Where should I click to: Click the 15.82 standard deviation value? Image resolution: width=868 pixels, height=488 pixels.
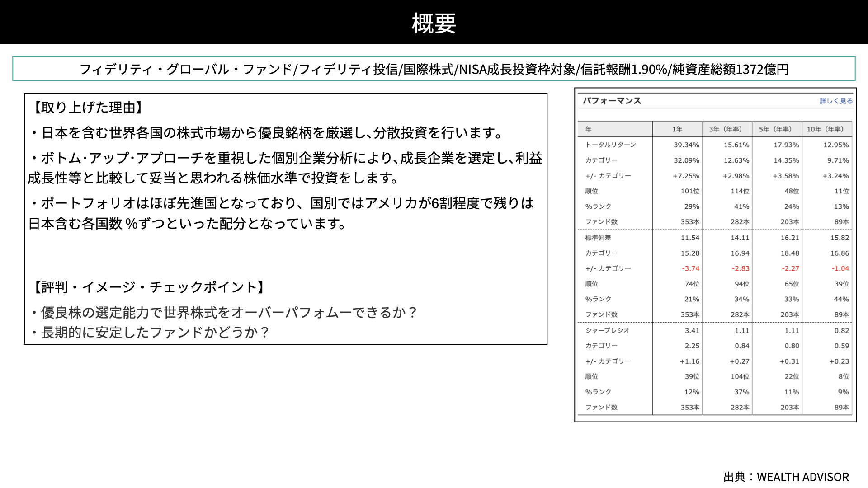pyautogui.click(x=840, y=238)
